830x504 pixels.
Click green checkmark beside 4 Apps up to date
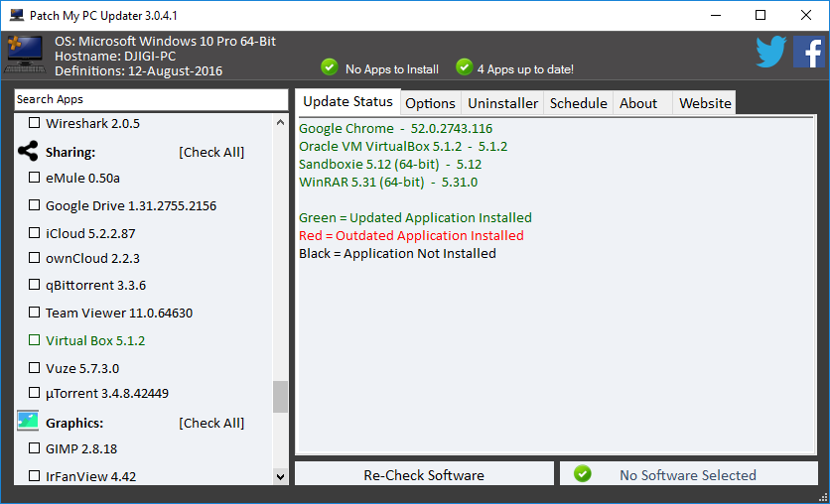coord(464,67)
